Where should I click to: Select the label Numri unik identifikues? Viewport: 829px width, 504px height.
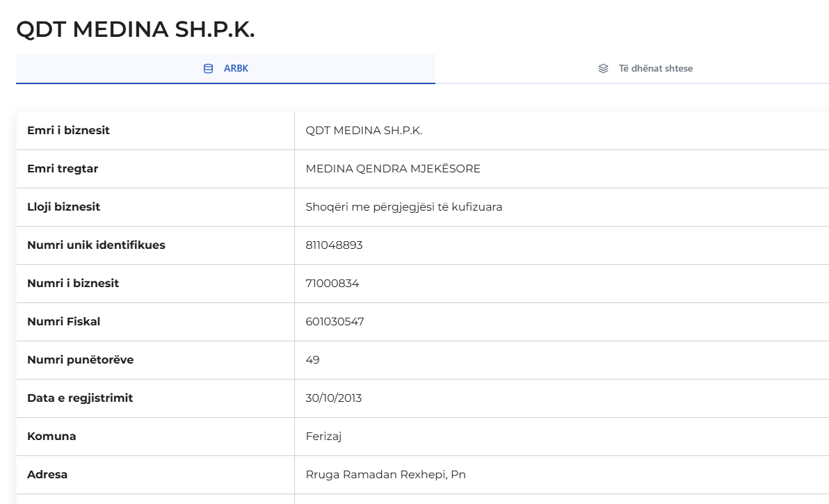96,245
